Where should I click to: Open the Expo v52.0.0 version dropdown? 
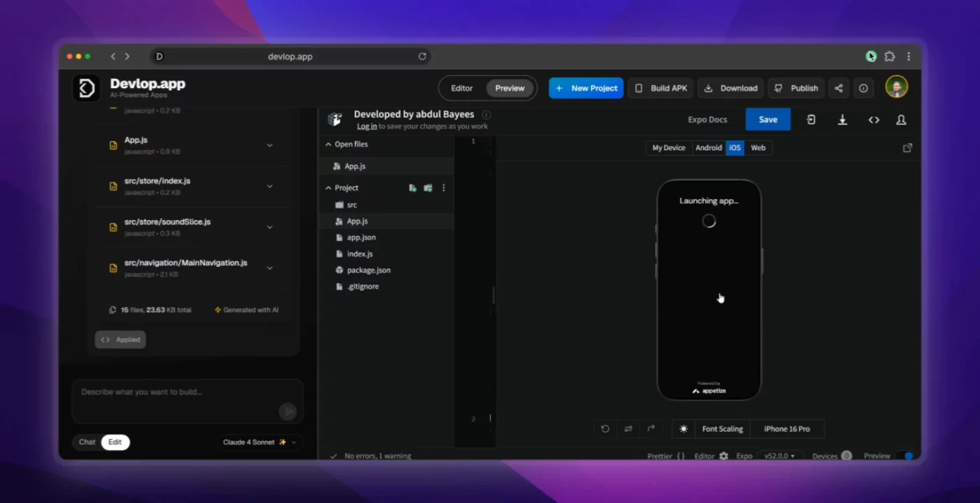pyautogui.click(x=779, y=455)
